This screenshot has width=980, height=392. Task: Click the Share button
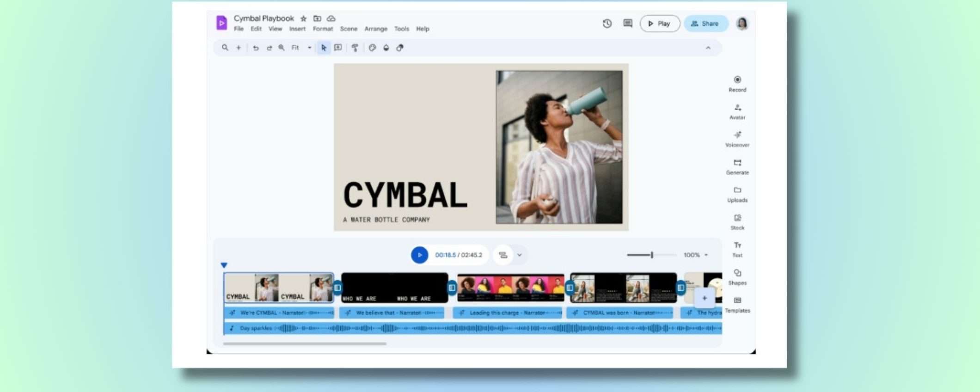[706, 24]
